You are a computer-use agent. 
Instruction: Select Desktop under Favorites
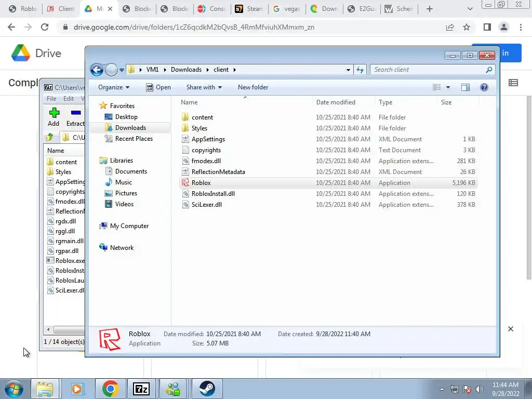point(126,117)
